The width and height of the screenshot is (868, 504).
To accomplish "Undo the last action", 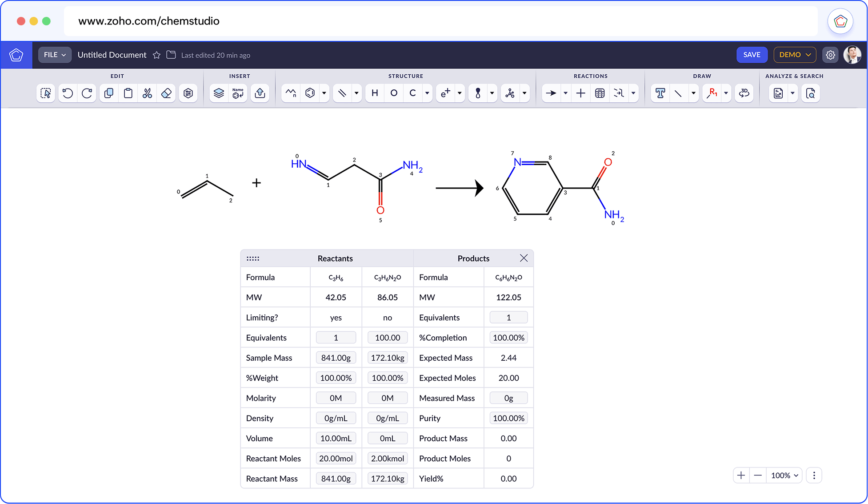I will [x=67, y=93].
